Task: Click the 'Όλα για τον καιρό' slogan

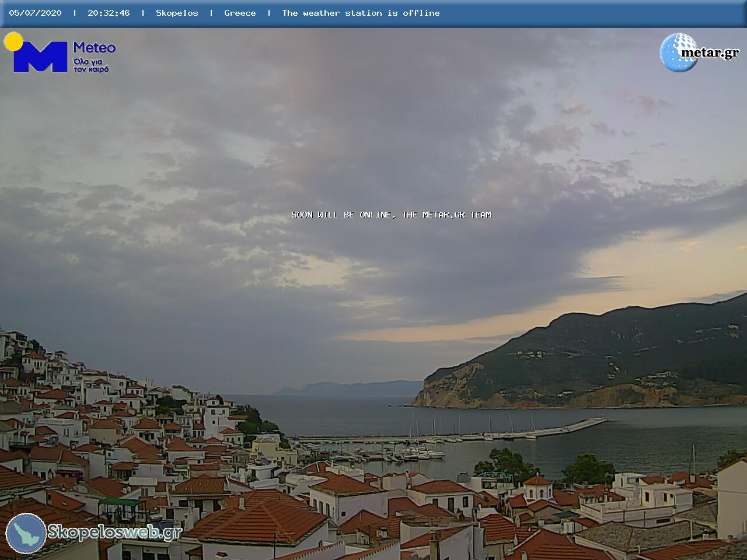Action: (x=91, y=65)
